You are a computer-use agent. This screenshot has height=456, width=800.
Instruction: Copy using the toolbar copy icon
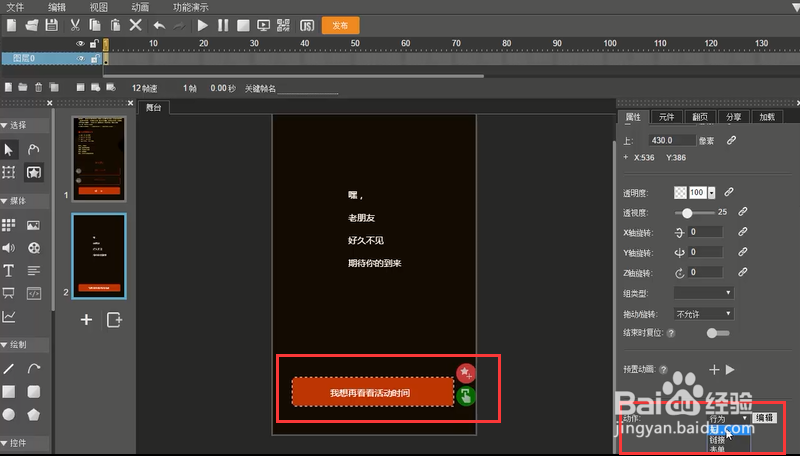[x=95, y=25]
